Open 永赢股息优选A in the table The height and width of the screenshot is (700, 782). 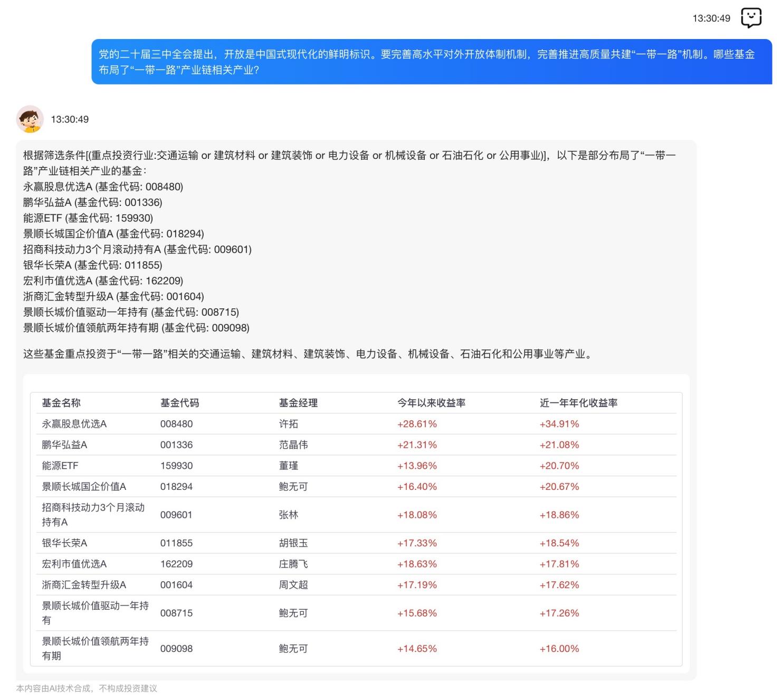(74, 424)
